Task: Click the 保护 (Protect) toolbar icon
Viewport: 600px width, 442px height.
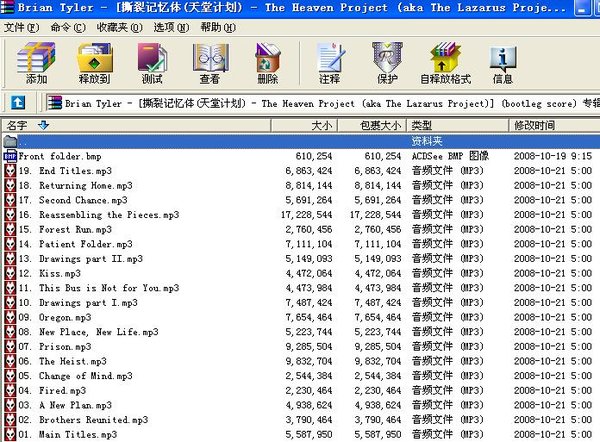Action: (x=387, y=63)
